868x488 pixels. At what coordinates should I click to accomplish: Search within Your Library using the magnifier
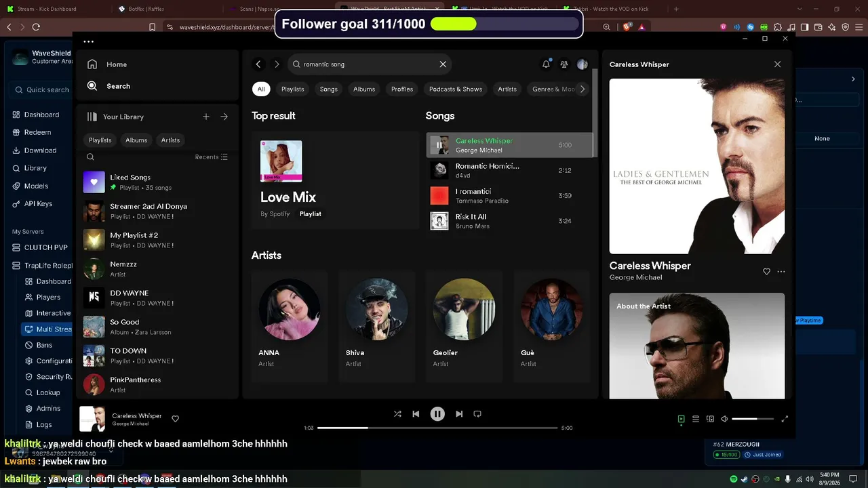tap(90, 157)
